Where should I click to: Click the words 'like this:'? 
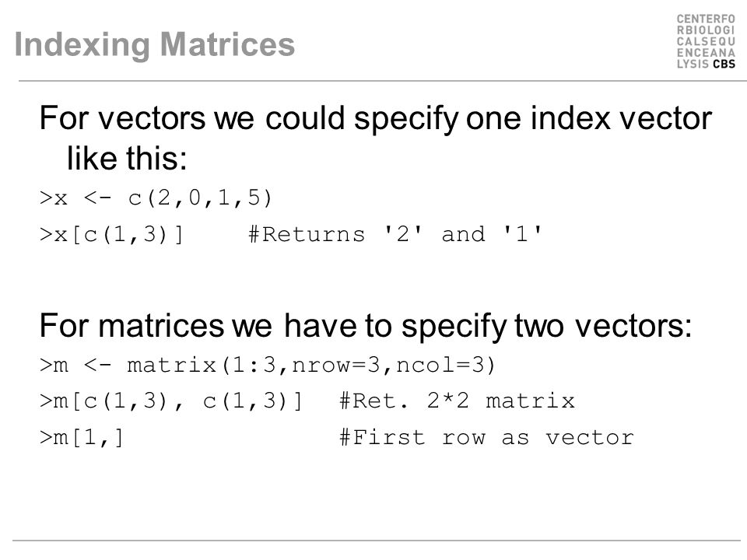click(127, 158)
